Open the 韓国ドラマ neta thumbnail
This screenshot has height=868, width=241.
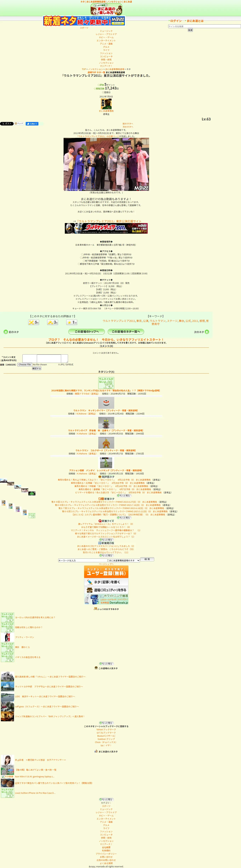[106, 383]
